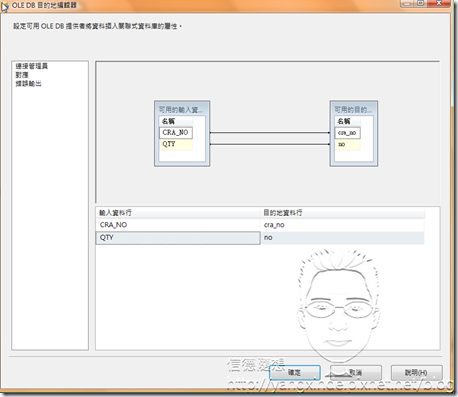This screenshot has width=458, height=397.
Task: Click the 確定 button
Action: (295, 372)
